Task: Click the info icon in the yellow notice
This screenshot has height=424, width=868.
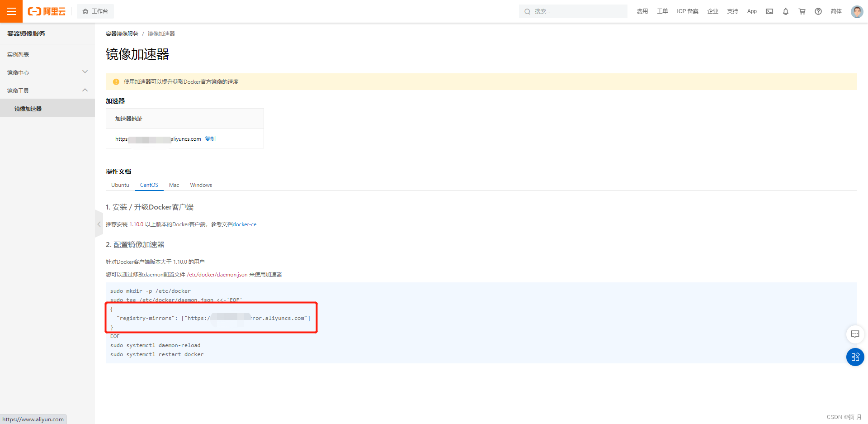Action: (x=116, y=82)
